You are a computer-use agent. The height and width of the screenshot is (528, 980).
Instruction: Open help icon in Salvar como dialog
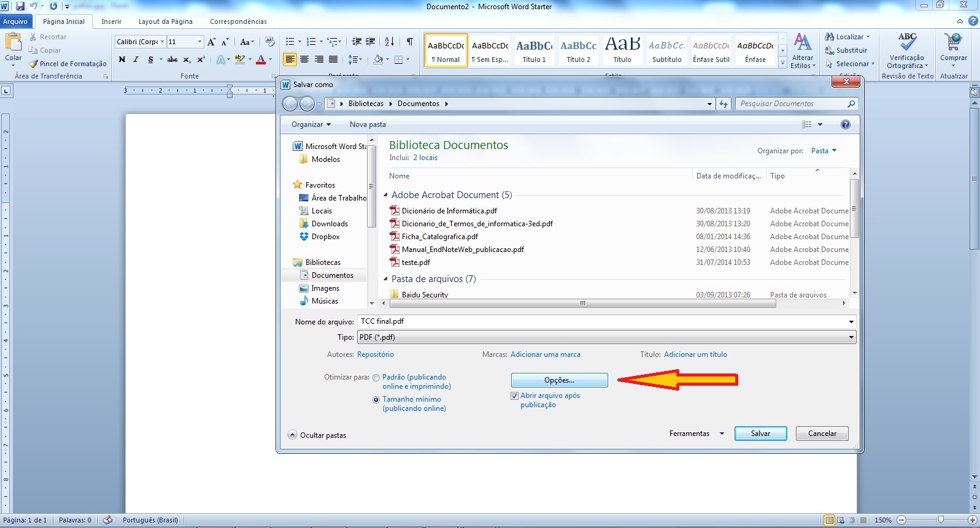coord(846,124)
